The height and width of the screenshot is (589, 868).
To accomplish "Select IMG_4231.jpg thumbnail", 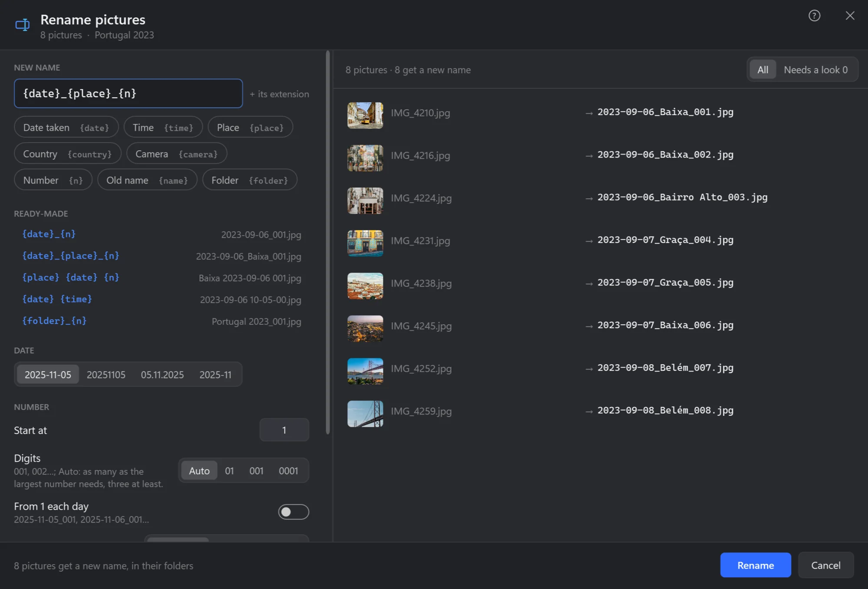I will (365, 243).
